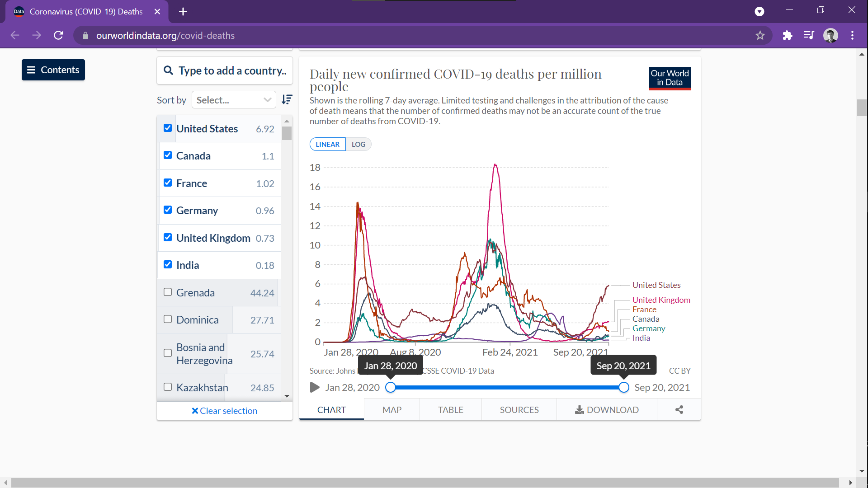Open the Chrome three-dot menu
Screen dimensions: 868x488
[852, 35]
